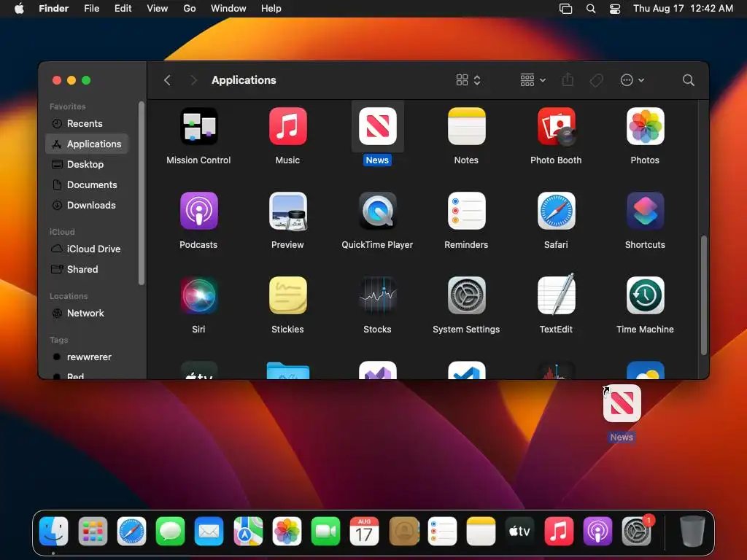Open Trash from the Dock
747x560 pixels.
coord(692,531)
